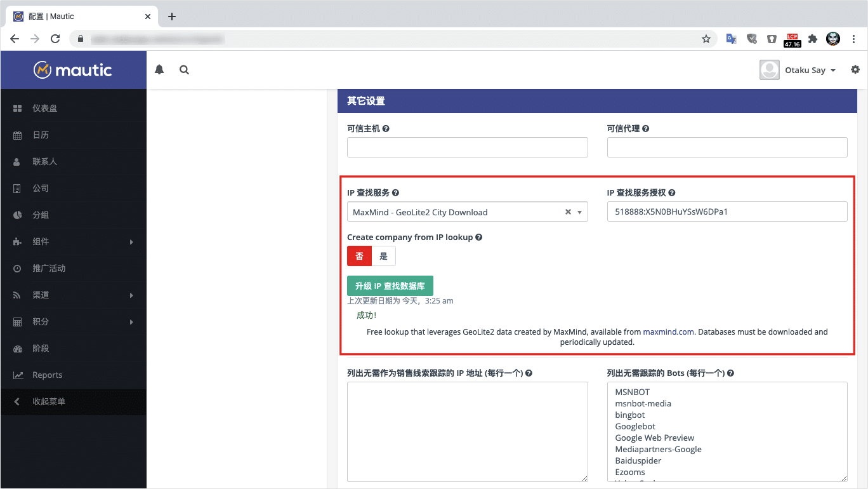The width and height of the screenshot is (868, 489).
Task: Click the search magnifier icon
Action: tap(184, 70)
